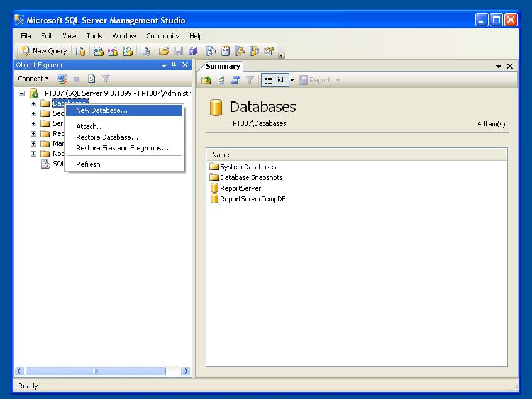This screenshot has width=532, height=399.
Task: Click the Open File folder icon
Action: [x=164, y=51]
